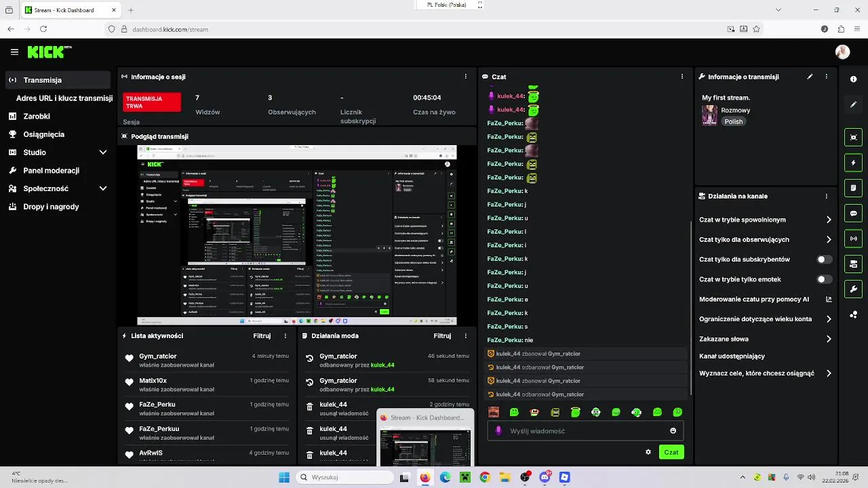
Task: Open Kanał udostępniający option
Action: (x=732, y=356)
